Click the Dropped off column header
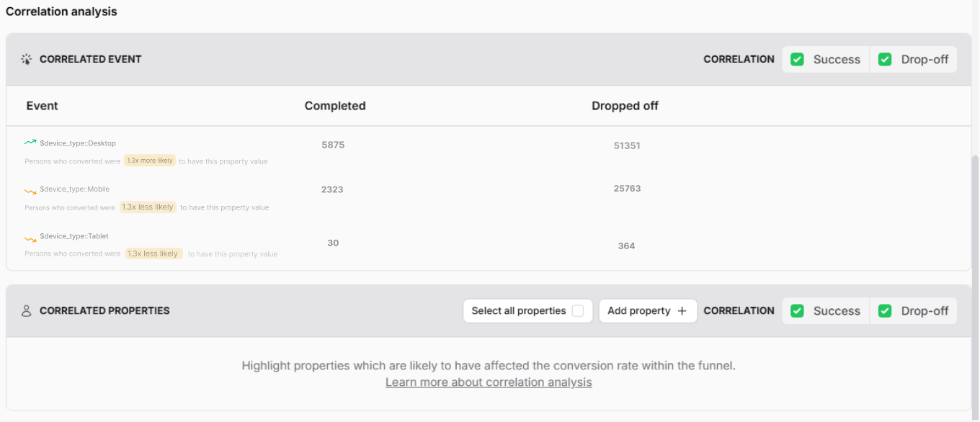980x422 pixels. click(625, 106)
